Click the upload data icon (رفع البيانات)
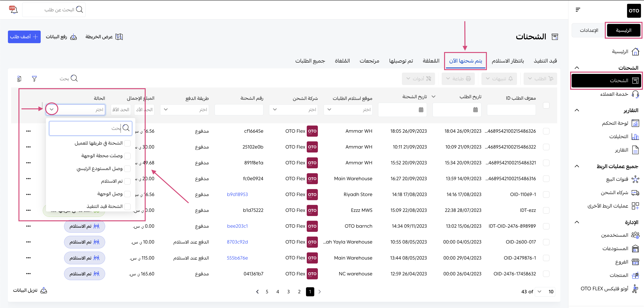Viewport: 644px width, 308px height. coord(73,37)
